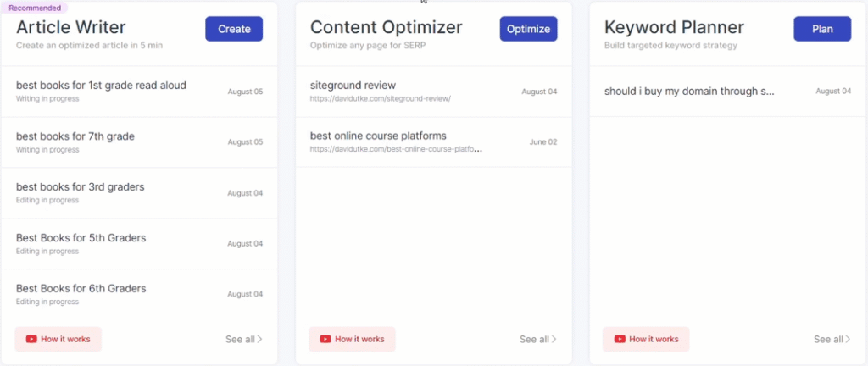This screenshot has width=868, height=366.
Task: Click YouTube icon in Article Writer card
Action: tap(31, 339)
